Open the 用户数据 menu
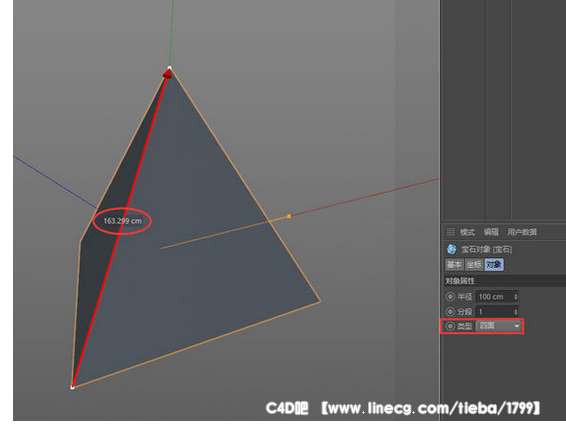The image size is (566, 425). 522,232
